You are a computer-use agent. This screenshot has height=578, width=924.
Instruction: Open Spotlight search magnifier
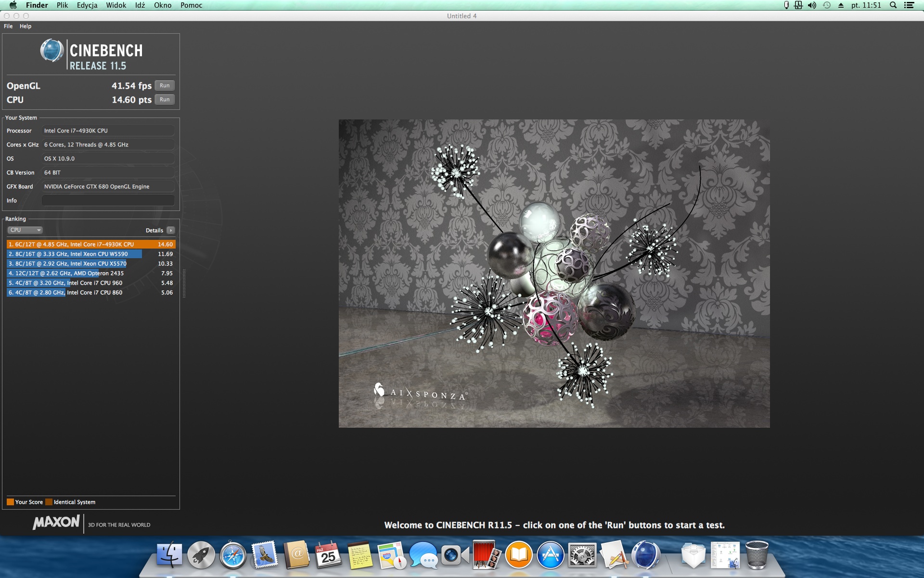pos(893,5)
